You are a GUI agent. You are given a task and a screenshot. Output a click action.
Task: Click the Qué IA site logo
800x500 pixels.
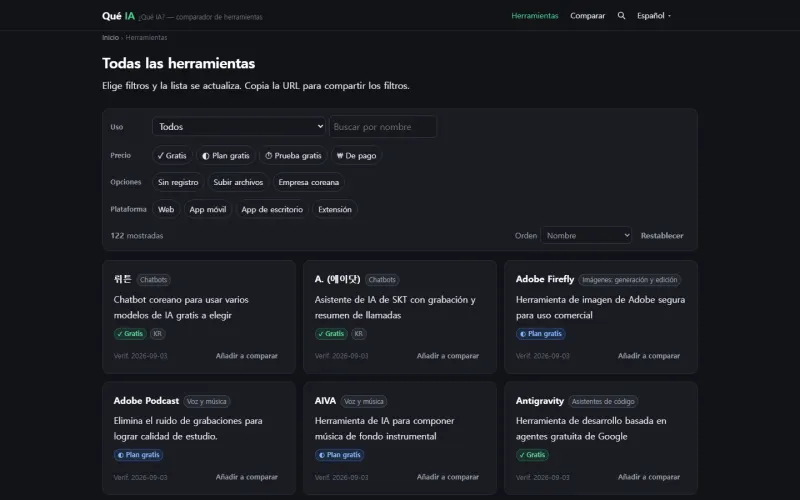click(x=118, y=16)
